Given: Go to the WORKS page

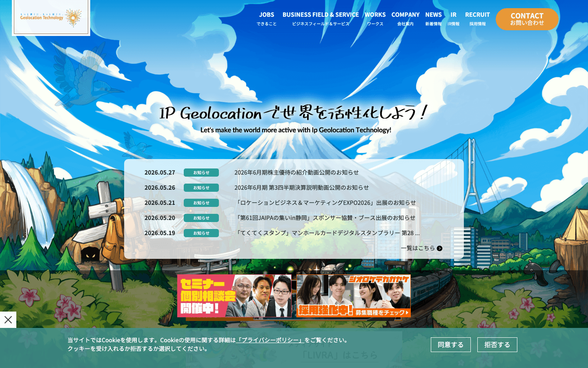Looking at the screenshot, I should pyautogui.click(x=375, y=19).
